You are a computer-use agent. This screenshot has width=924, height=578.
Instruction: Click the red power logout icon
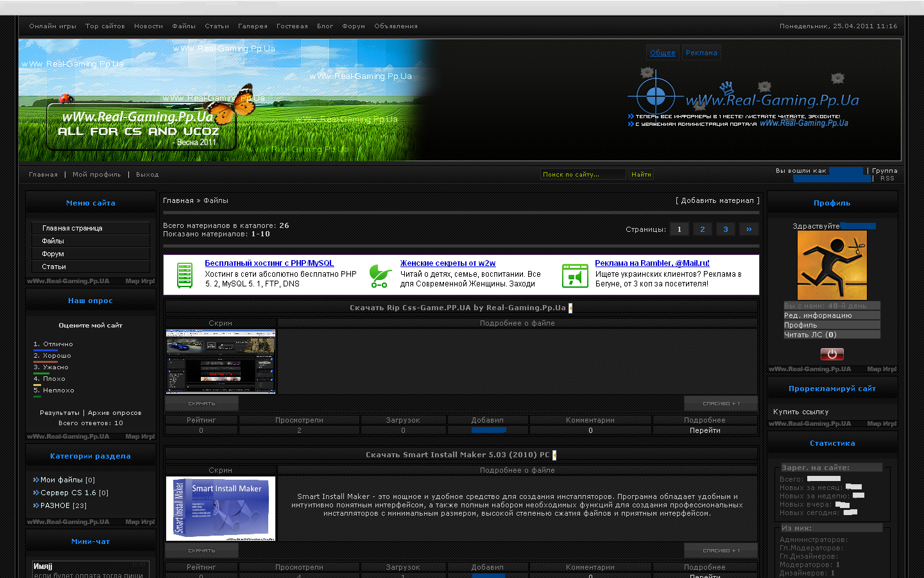point(832,354)
